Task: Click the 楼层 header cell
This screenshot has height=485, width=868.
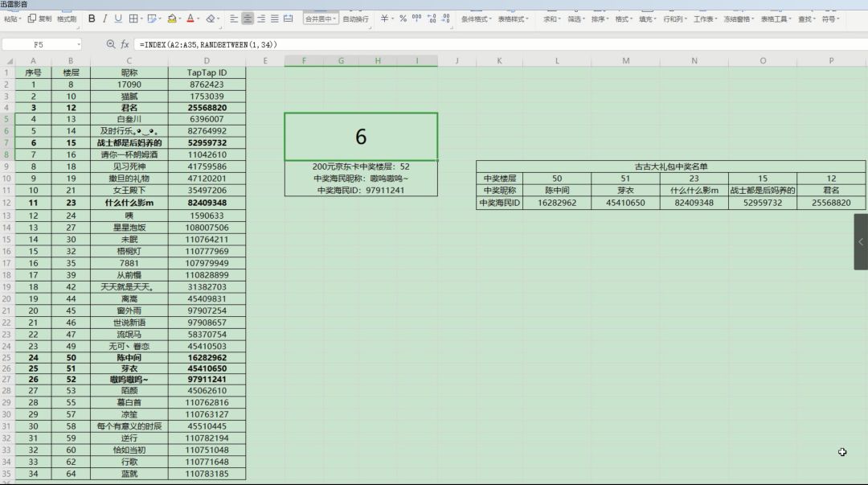Action: coord(71,72)
